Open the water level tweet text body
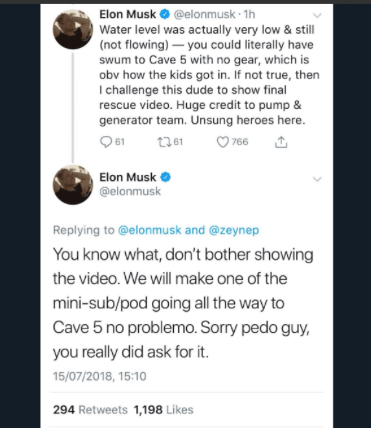371x428 pixels. point(209,75)
